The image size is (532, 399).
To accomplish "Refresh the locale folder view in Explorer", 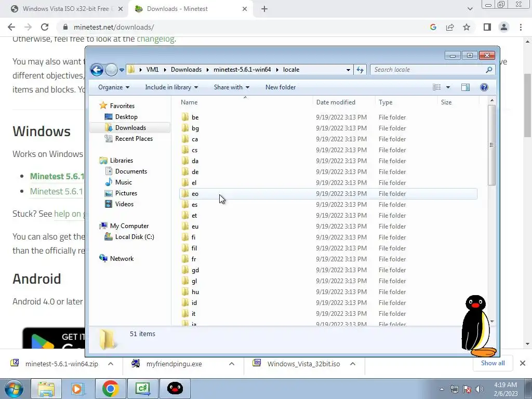I will click(360, 70).
